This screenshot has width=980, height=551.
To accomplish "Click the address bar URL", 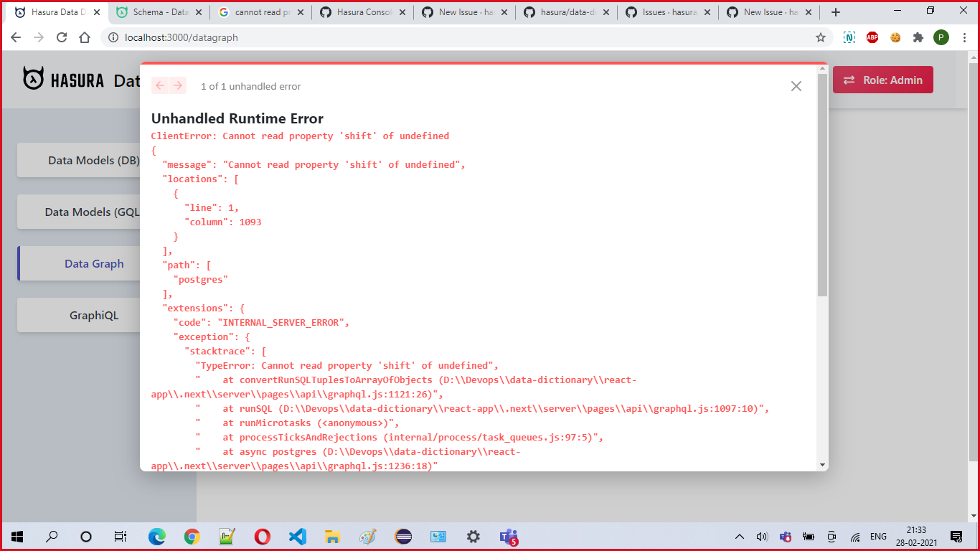I will 182,37.
